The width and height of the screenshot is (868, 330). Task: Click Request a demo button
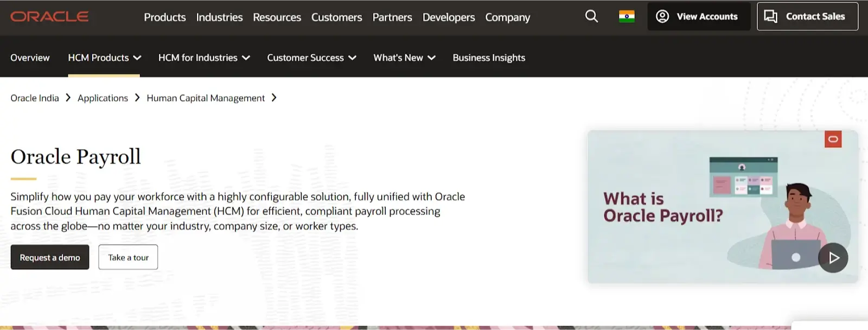50,257
